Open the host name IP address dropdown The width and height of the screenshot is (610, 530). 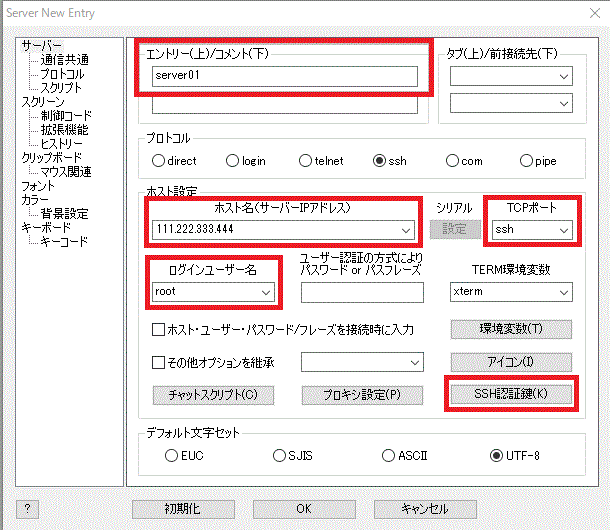406,230
